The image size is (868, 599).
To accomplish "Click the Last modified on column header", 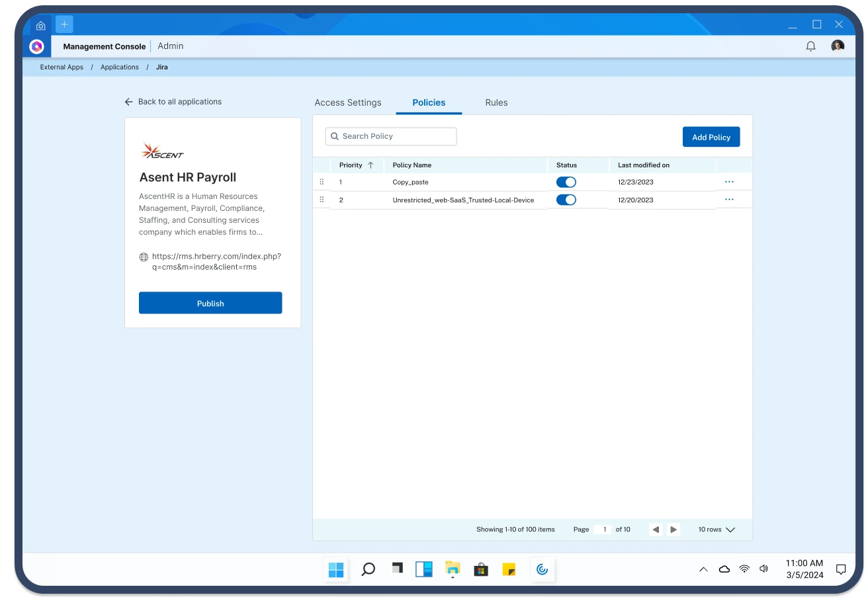I will 644,165.
